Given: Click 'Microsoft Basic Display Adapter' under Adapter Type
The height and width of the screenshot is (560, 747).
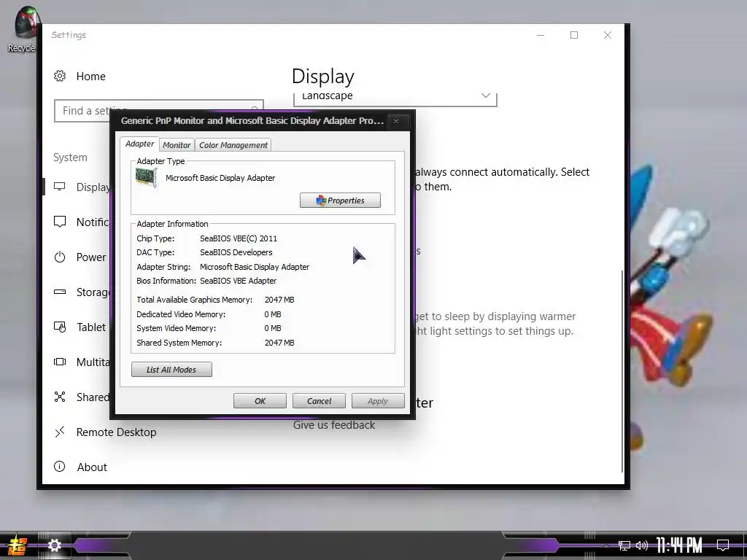Looking at the screenshot, I should (220, 178).
